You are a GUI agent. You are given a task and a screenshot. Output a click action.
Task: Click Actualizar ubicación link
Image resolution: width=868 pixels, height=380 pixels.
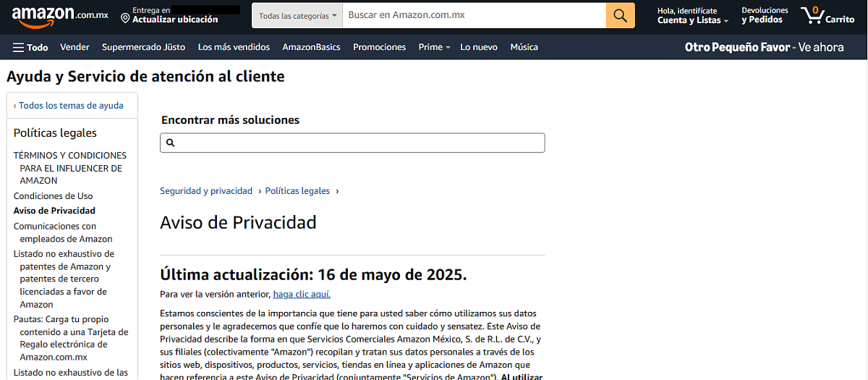coord(175,20)
